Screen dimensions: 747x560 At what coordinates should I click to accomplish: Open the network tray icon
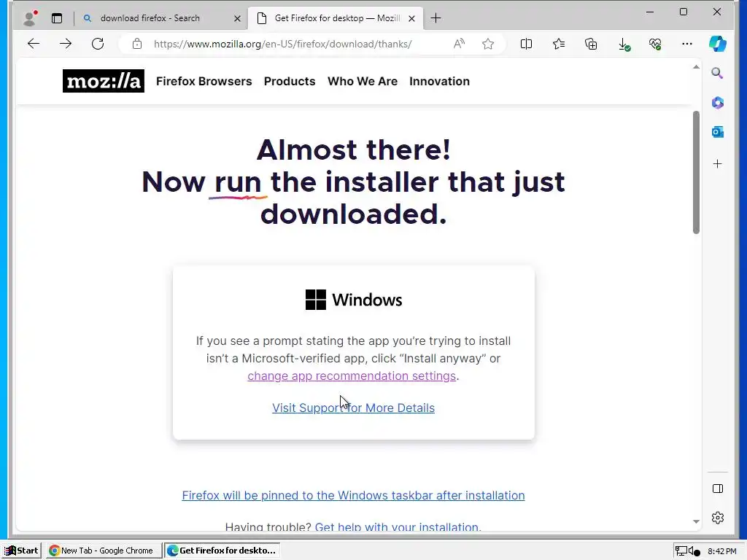tap(681, 551)
